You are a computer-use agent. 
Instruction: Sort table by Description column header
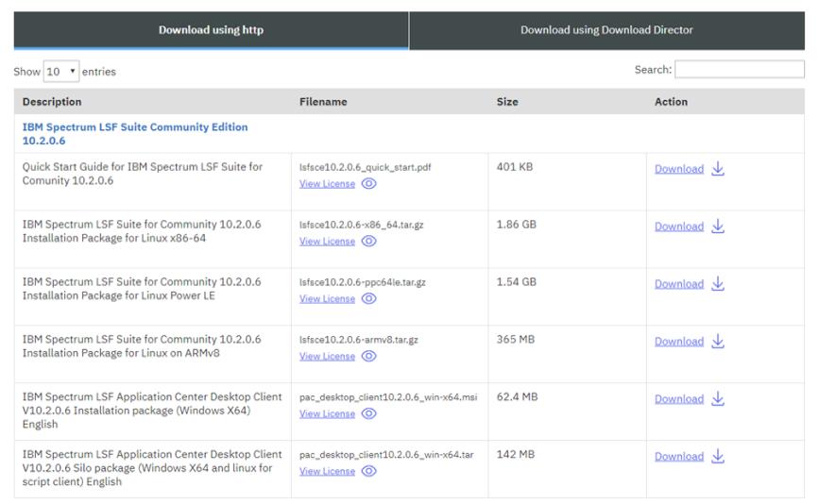pyautogui.click(x=52, y=102)
